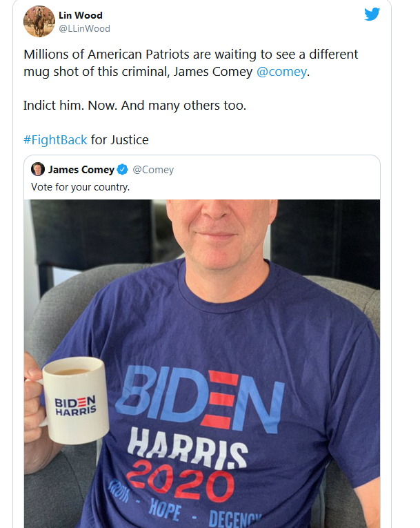Click the 'Indict him. Now.' tweet line
Viewport: 420px width, 528px height.
(x=134, y=106)
